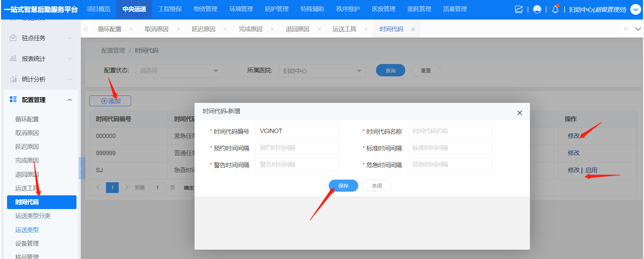Focus the go-to page number field
Image resolution: width=644 pixels, height=259 pixels.
(x=157, y=188)
